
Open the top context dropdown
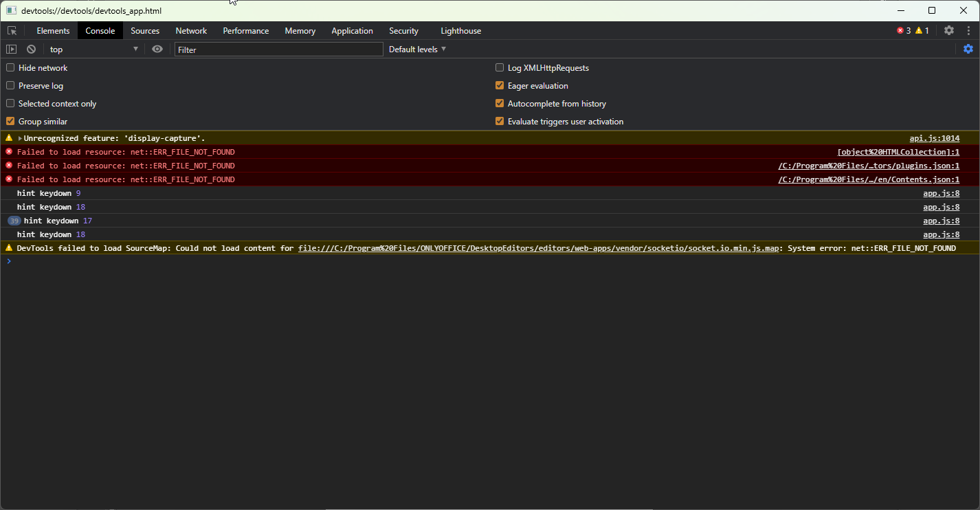pos(93,49)
